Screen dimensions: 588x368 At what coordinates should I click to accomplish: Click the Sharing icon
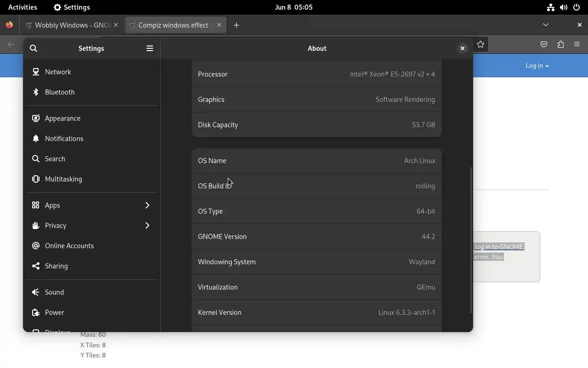click(36, 266)
